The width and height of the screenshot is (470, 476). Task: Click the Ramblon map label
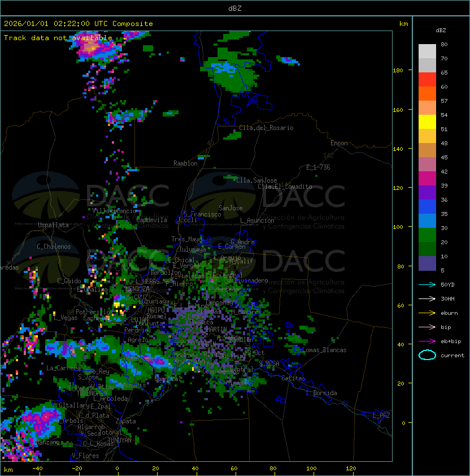click(185, 163)
